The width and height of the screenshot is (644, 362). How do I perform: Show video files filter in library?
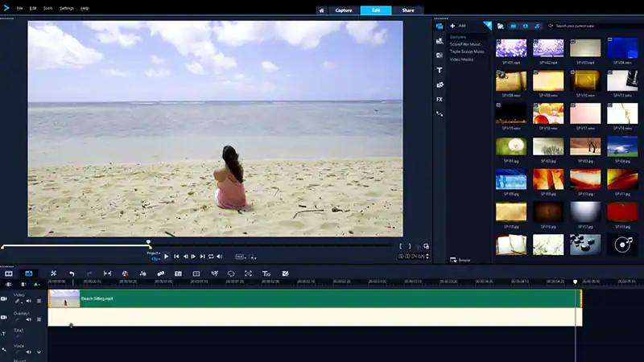514,26
